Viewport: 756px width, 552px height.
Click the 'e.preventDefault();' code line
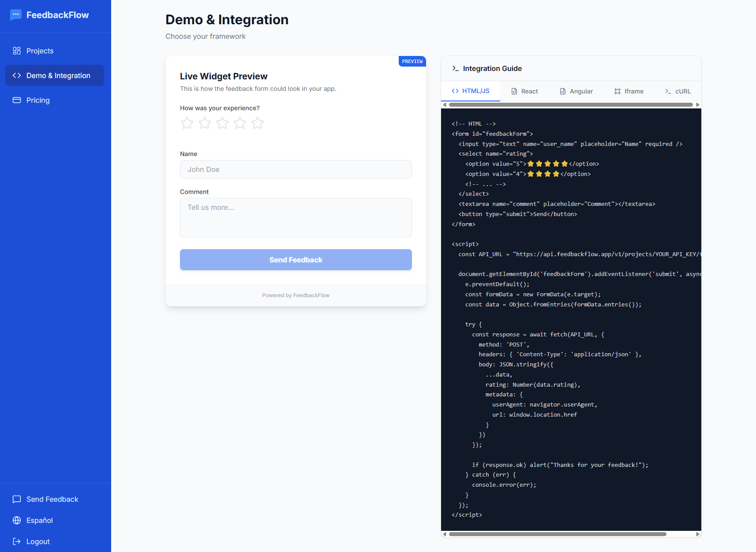click(497, 284)
